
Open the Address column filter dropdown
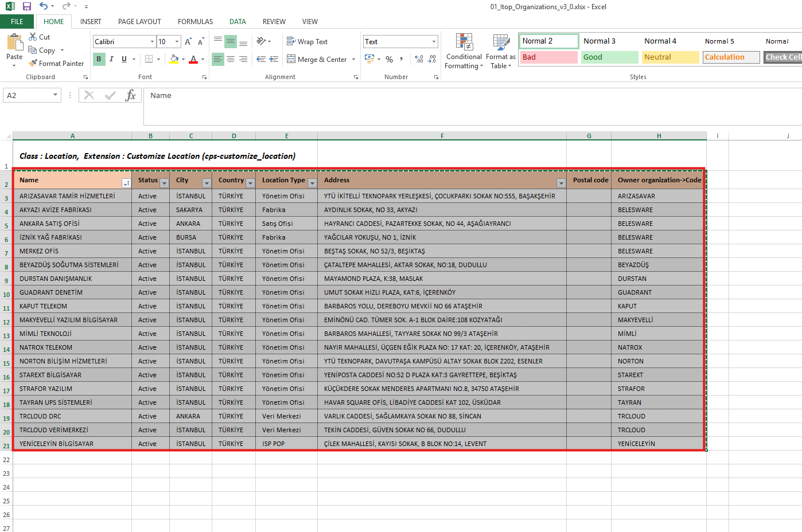coord(561,183)
